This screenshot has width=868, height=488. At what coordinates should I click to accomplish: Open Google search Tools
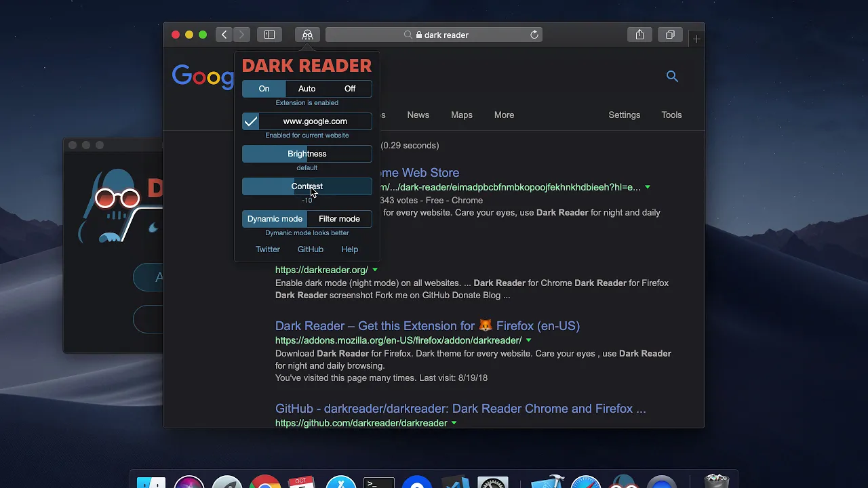(671, 115)
